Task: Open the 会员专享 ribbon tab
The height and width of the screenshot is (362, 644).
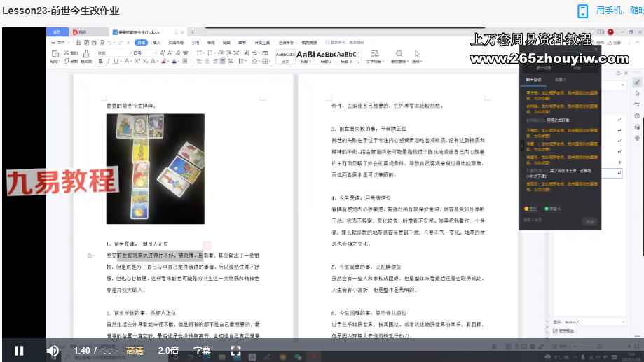Action: click(x=287, y=43)
